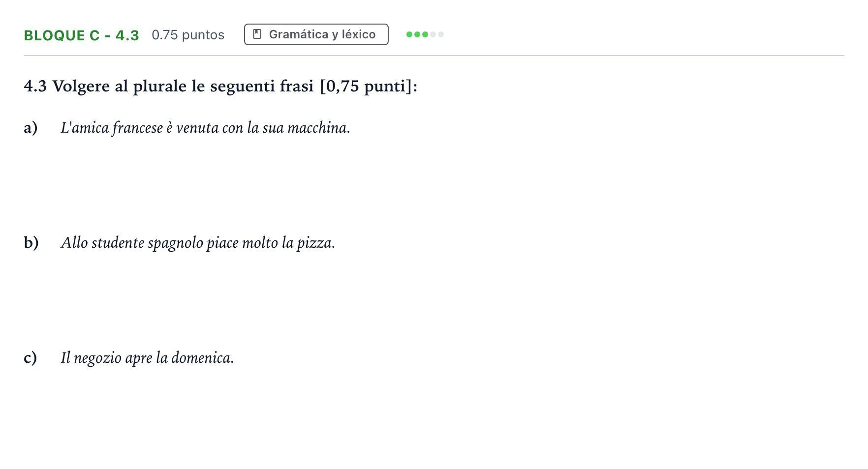Select the c) item label
This screenshot has width=868, height=469.
(31, 358)
